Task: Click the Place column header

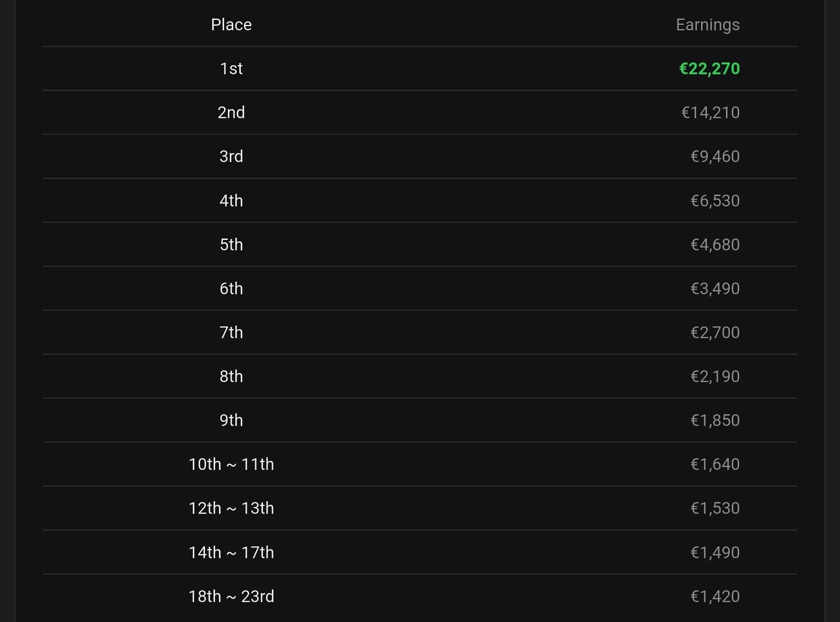Action: [231, 24]
